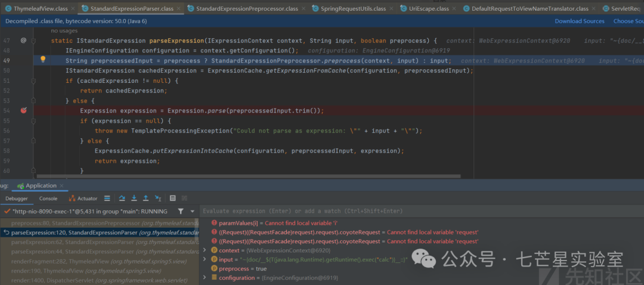644x285 pixels.
Task: Click line number 49 in the gutter
Action: (7, 60)
